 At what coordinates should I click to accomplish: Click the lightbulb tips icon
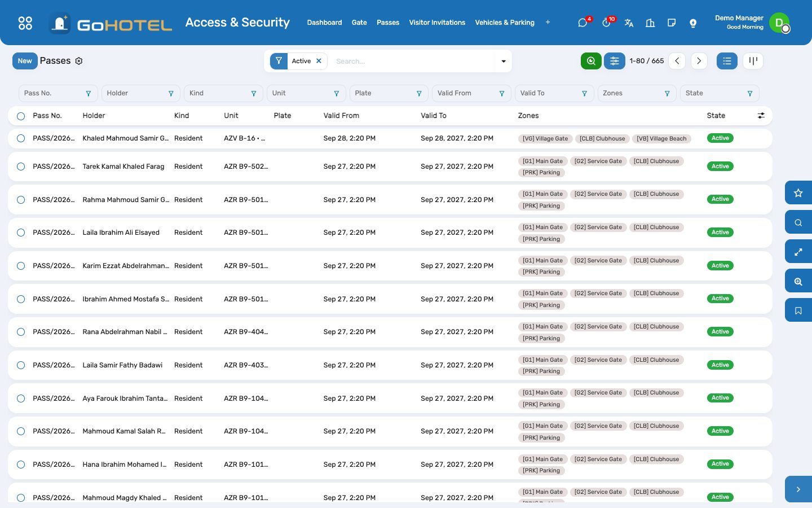(693, 23)
